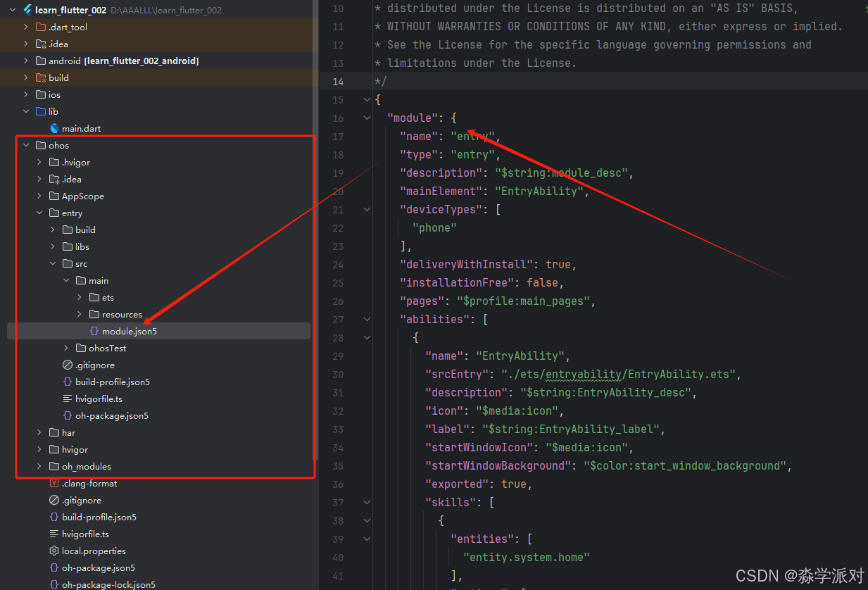Open main.dart in the project tree
Viewport: 868px width, 590px height.
[x=81, y=128]
